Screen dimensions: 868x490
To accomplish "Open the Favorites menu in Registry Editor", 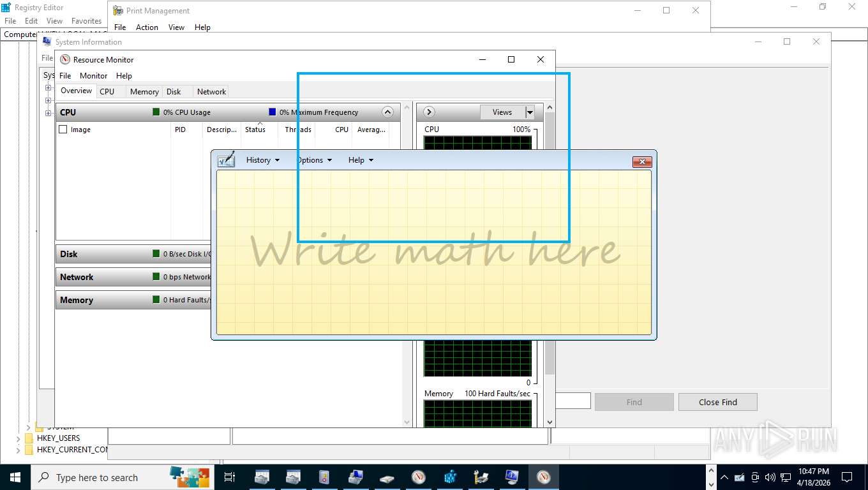I will click(86, 21).
